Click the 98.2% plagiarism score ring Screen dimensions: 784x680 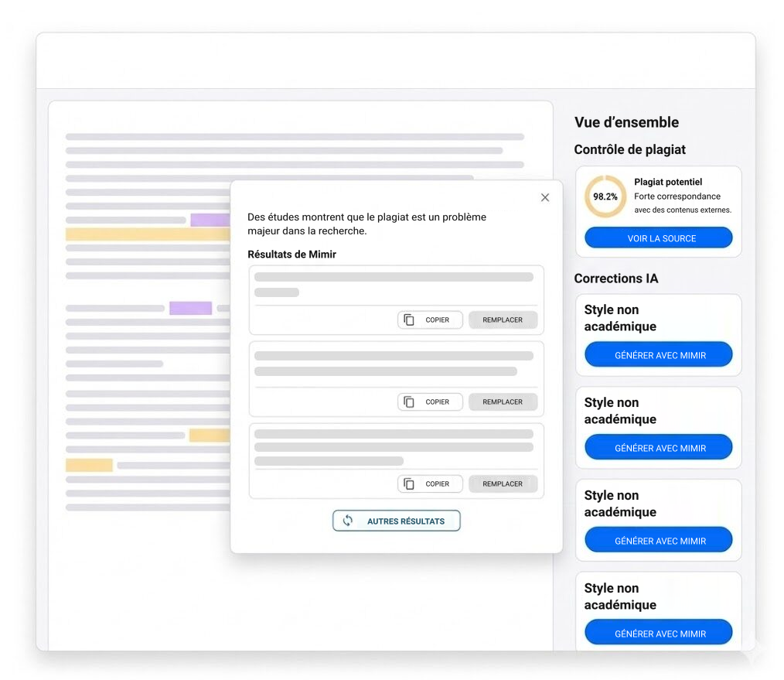click(x=605, y=196)
